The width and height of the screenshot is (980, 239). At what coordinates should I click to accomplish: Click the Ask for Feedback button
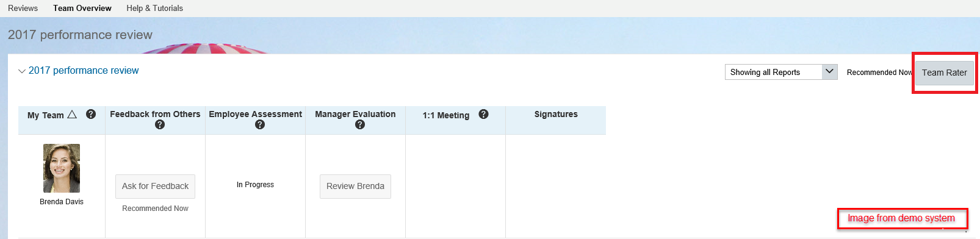(x=155, y=186)
